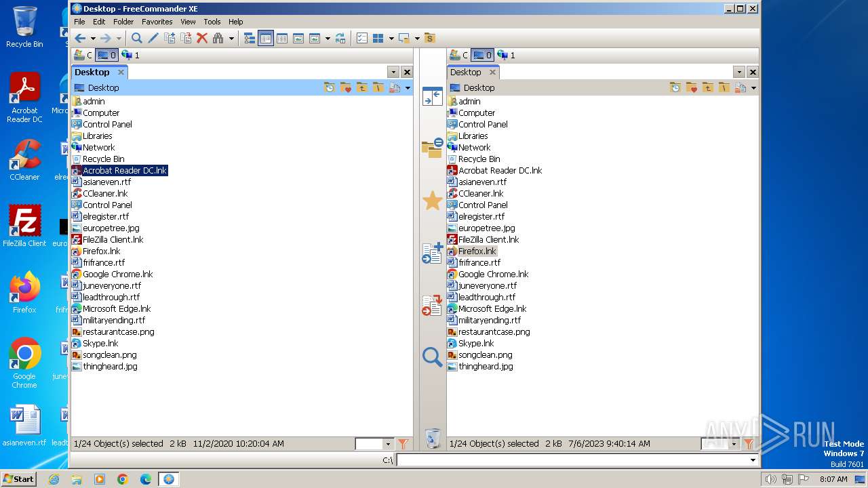This screenshot has width=868, height=488.
Task: Click recycle bin icon in splitter bar
Action: click(433, 439)
